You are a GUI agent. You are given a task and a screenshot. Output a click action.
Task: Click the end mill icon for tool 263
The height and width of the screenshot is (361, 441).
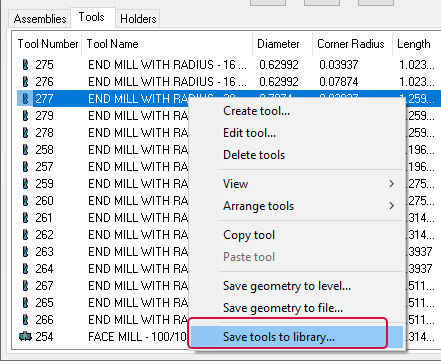(25, 252)
